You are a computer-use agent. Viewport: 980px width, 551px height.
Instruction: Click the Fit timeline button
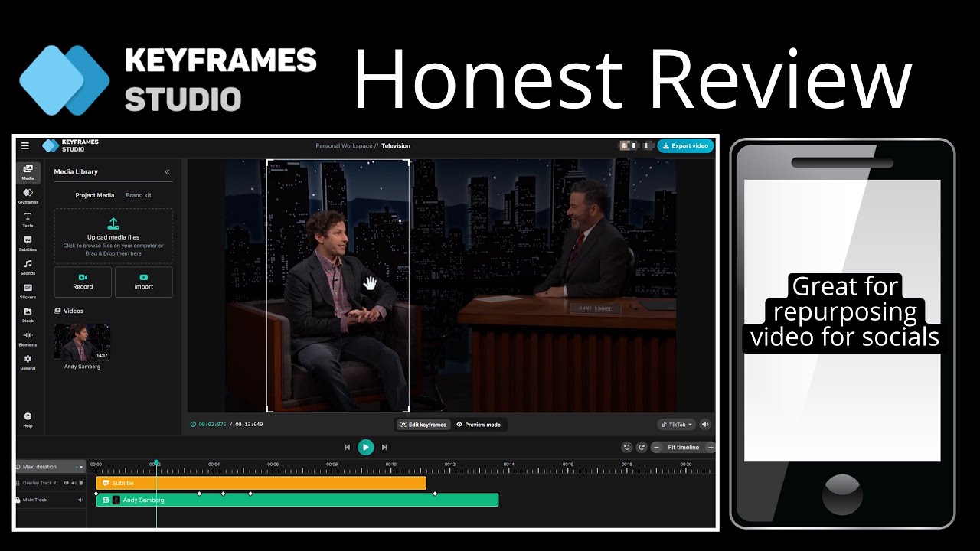(x=683, y=448)
